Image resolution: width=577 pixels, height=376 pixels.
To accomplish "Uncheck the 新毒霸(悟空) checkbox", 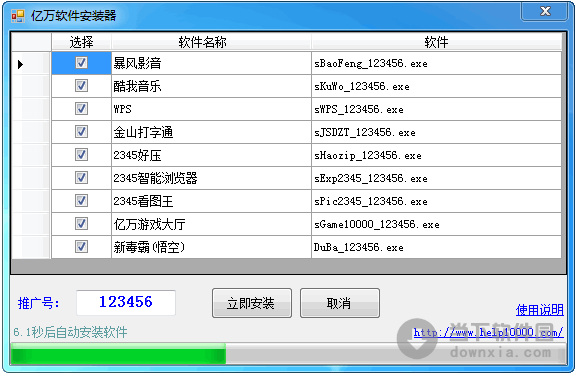I will pyautogui.click(x=81, y=246).
